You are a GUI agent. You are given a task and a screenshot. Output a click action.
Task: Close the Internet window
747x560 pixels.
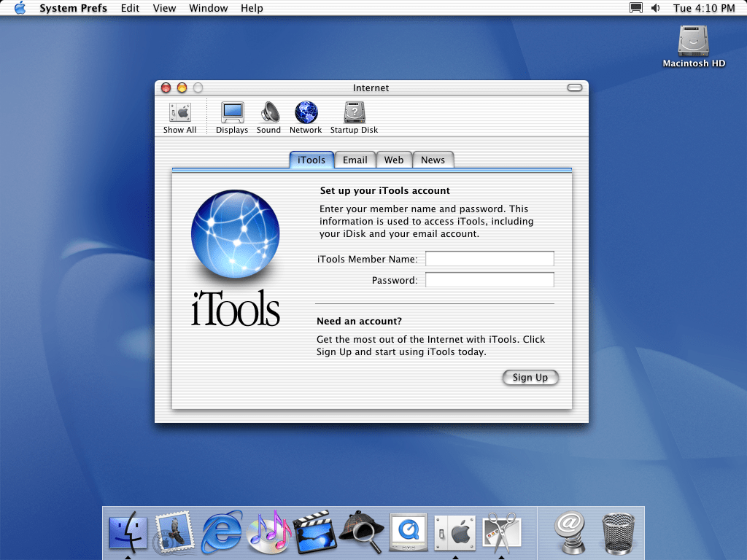(x=166, y=87)
